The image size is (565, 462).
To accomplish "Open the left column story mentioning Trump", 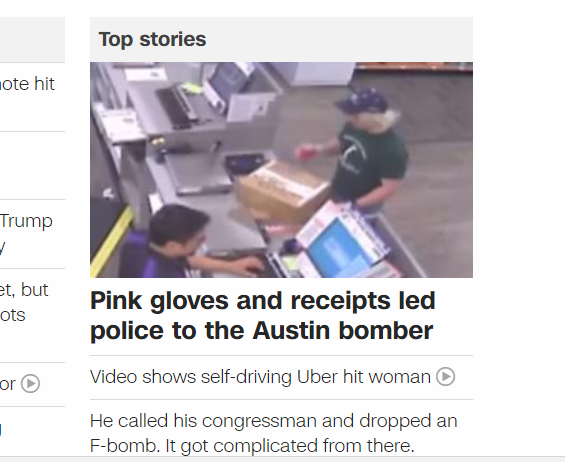I will [26, 234].
